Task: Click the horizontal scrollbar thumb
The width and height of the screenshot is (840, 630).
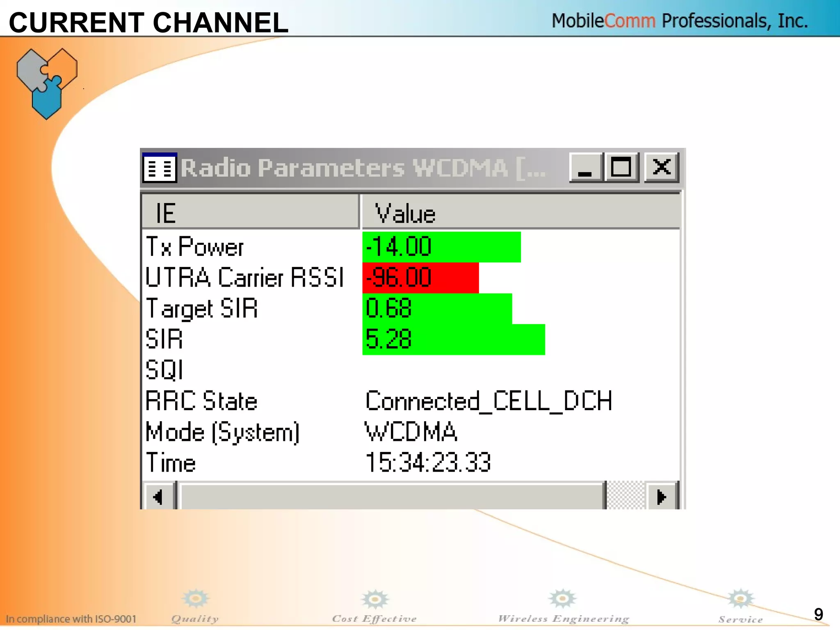Action: pyautogui.click(x=392, y=497)
